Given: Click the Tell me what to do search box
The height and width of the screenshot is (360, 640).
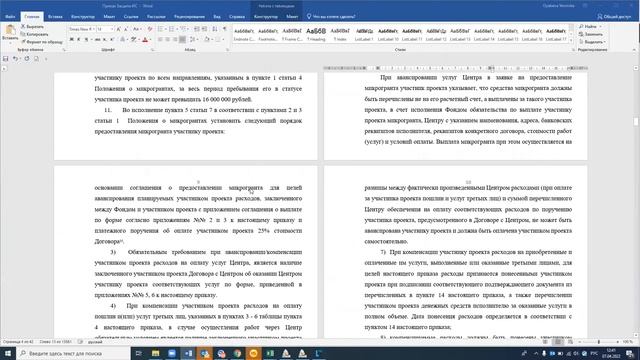Looking at the screenshot, I should (331, 17).
